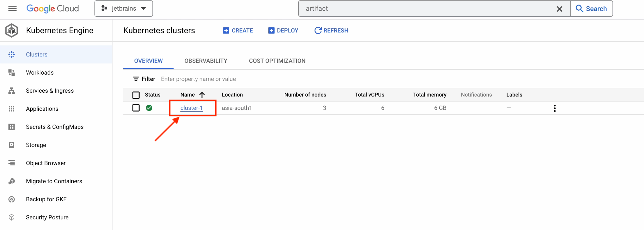The height and width of the screenshot is (230, 644).
Task: Sort clusters by Name column arrow
Action: 202,95
